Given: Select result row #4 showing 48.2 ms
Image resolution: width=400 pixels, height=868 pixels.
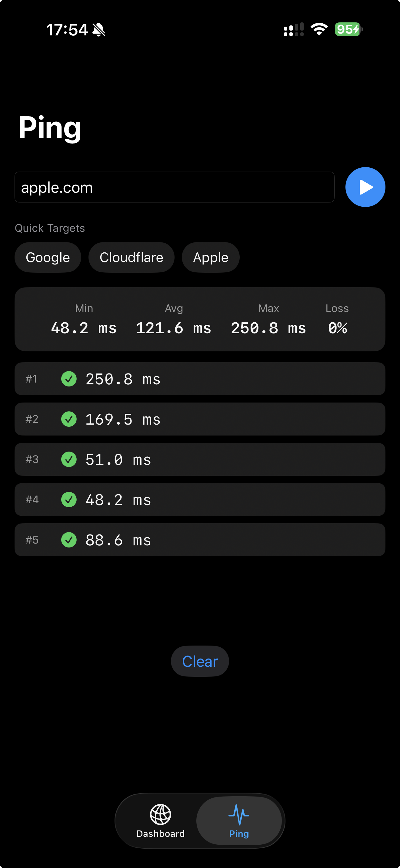Looking at the screenshot, I should click(x=200, y=500).
